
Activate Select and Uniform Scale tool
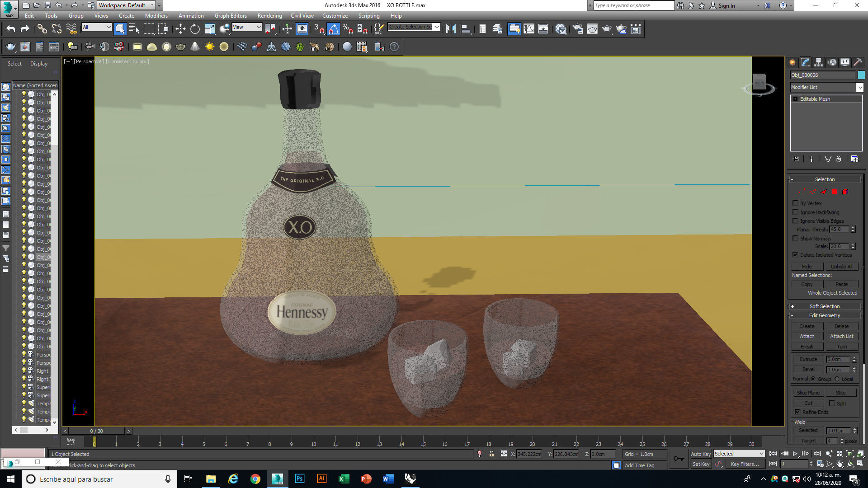(209, 29)
